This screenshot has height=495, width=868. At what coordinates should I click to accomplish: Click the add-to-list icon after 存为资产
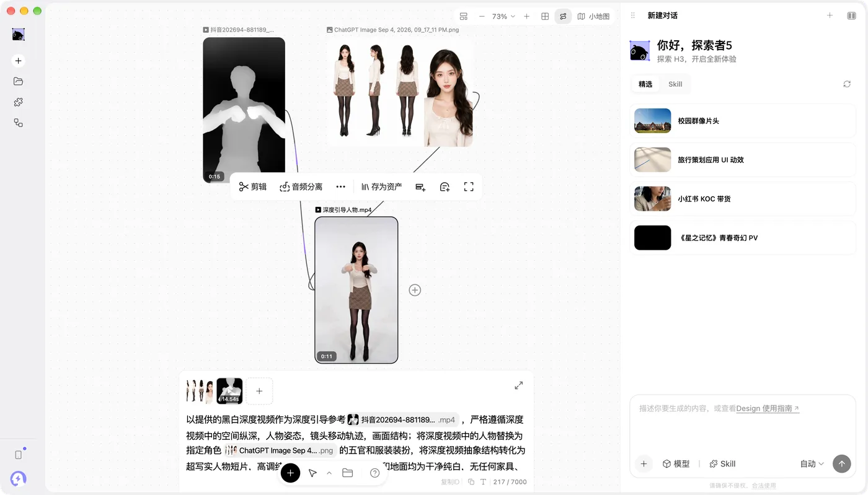click(x=420, y=186)
